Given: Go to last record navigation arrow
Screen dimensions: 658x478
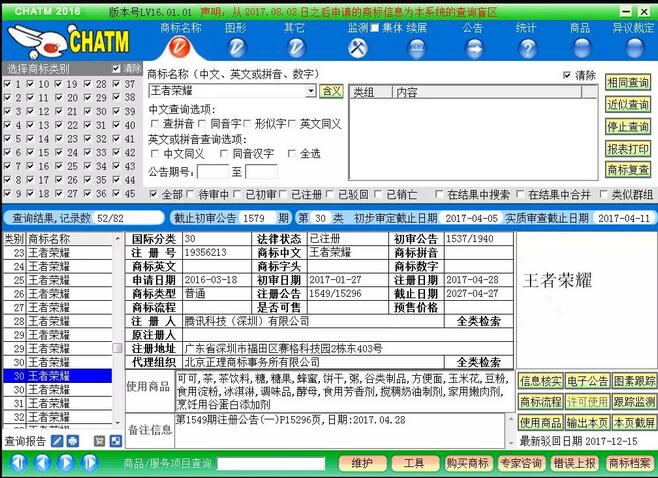Looking at the screenshot, I should click(89, 463).
